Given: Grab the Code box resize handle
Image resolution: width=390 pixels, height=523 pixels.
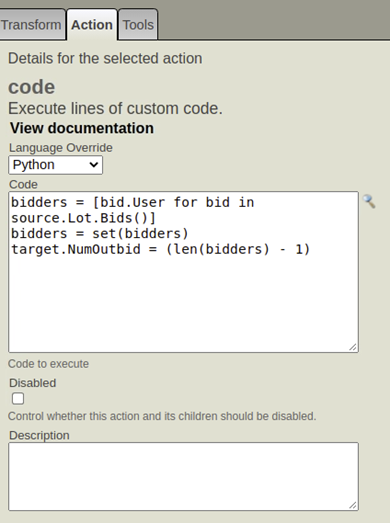Looking at the screenshot, I should pos(353,347).
